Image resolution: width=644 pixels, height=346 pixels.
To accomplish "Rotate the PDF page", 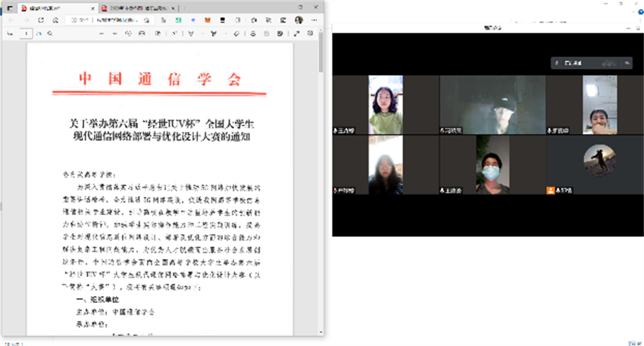I will [128, 33].
